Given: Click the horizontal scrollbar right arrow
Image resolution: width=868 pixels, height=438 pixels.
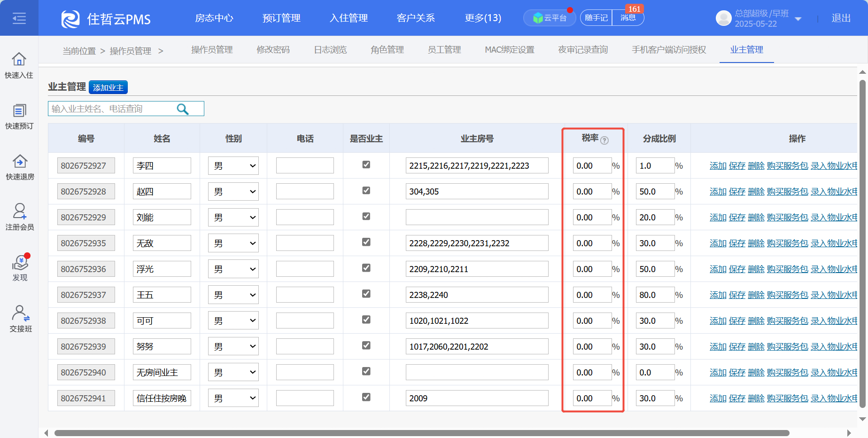Looking at the screenshot, I should pyautogui.click(x=849, y=433).
